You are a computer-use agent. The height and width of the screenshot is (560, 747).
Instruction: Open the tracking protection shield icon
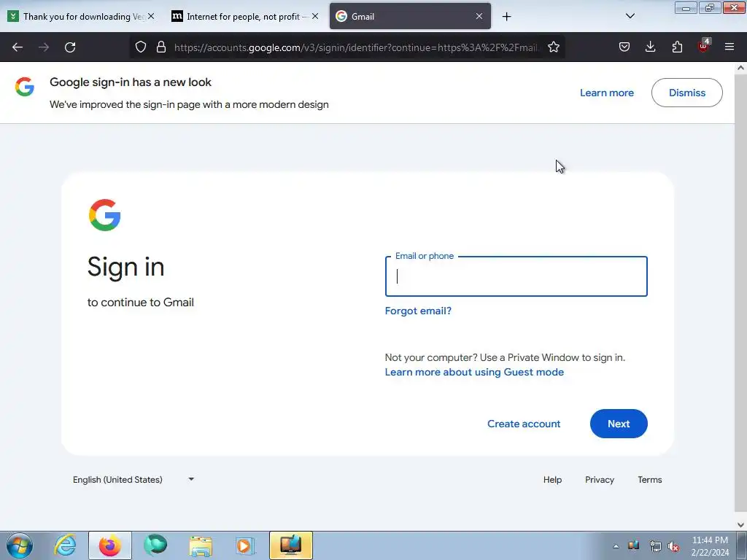click(x=141, y=47)
